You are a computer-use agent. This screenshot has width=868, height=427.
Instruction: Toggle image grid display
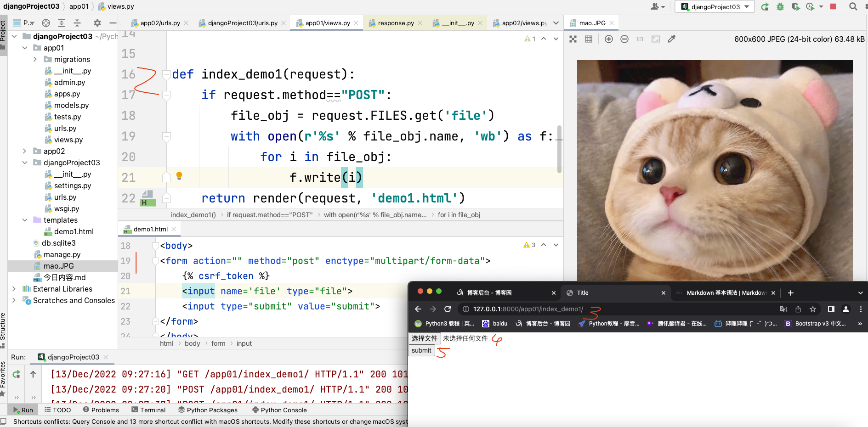pyautogui.click(x=589, y=39)
